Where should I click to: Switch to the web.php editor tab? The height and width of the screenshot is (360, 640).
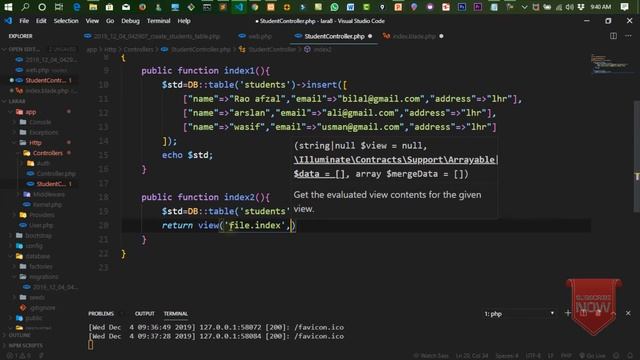(x=255, y=36)
